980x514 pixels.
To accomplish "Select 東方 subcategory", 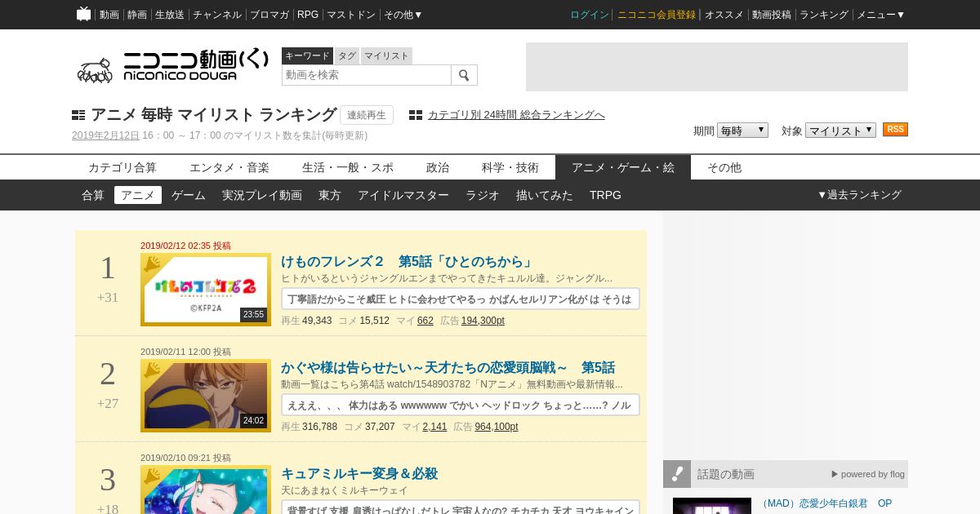I will point(330,195).
